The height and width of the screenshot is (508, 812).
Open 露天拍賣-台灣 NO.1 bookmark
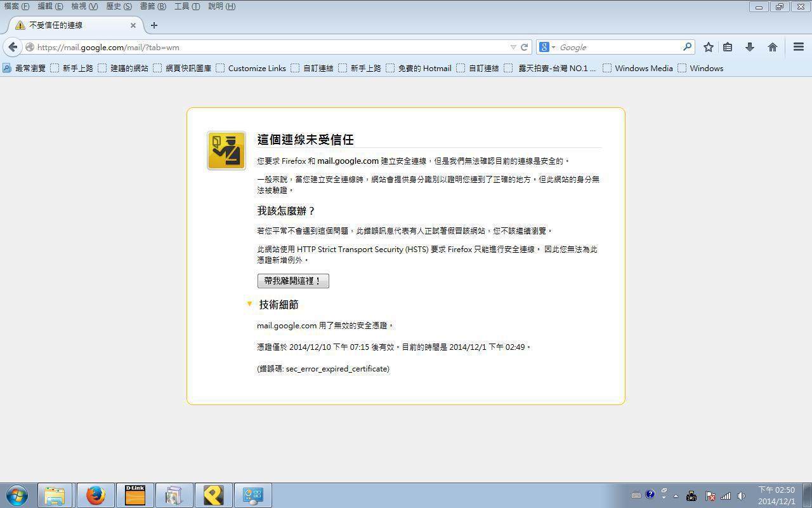(x=550, y=68)
